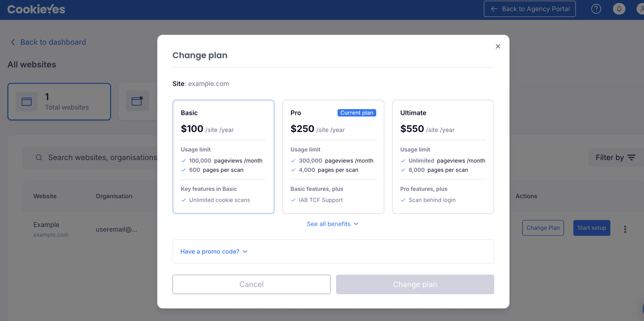The image size is (644, 321).
Task: Open the help question mark icon
Action: click(596, 9)
